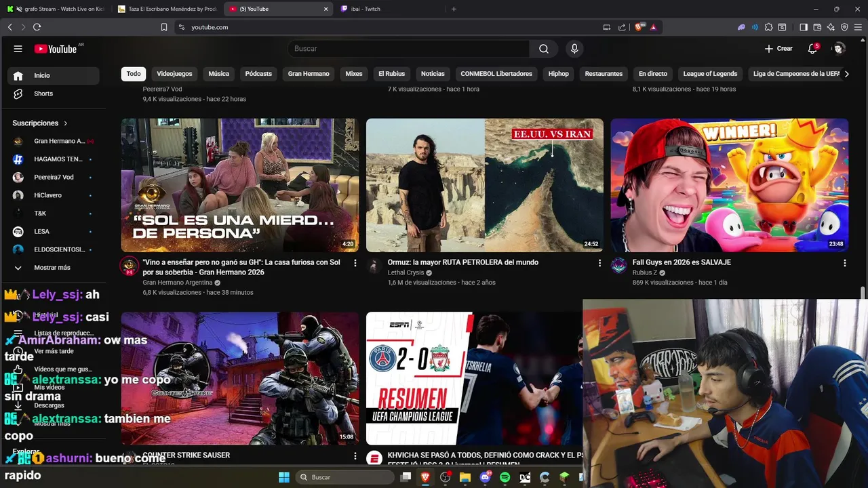Open the Peereira7 Vod subscription
This screenshot has height=488, width=868.
[x=53, y=177]
